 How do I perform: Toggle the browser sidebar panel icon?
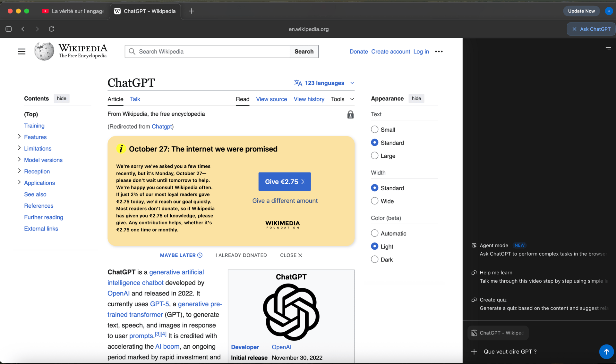(9, 29)
